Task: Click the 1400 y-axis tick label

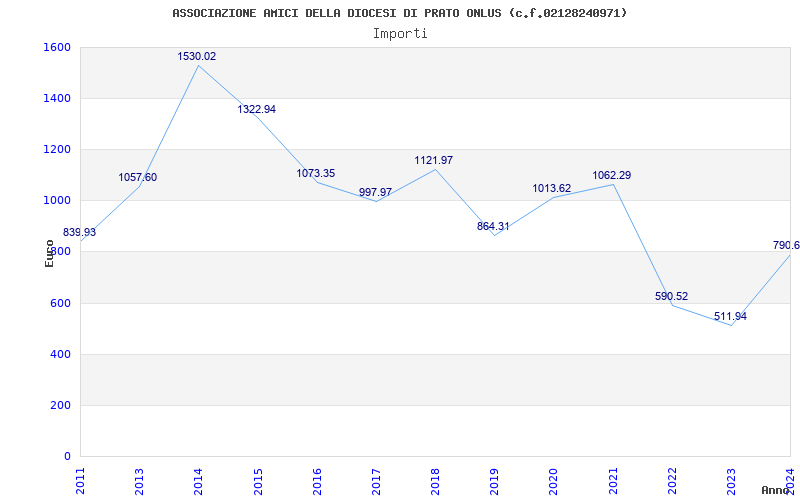Action: click(57, 98)
